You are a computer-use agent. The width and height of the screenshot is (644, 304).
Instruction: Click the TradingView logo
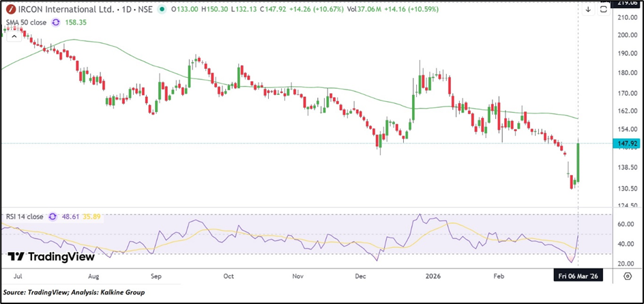click(45, 257)
